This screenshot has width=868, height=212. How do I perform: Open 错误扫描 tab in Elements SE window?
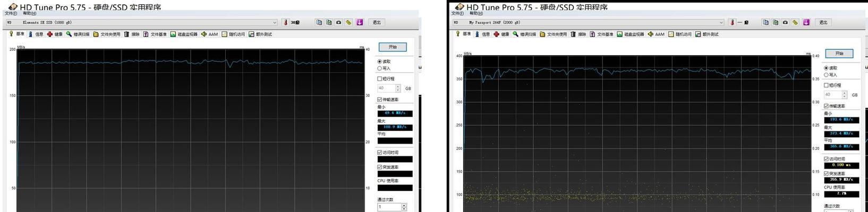78,34
